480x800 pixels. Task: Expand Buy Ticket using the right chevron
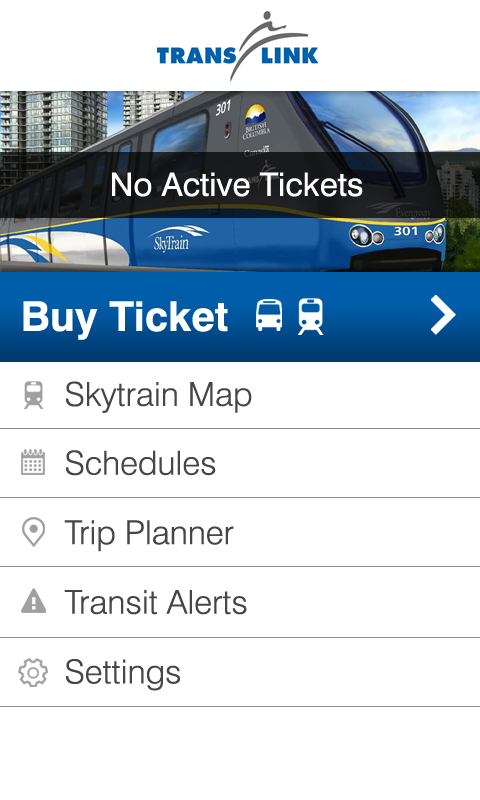[x=443, y=316]
